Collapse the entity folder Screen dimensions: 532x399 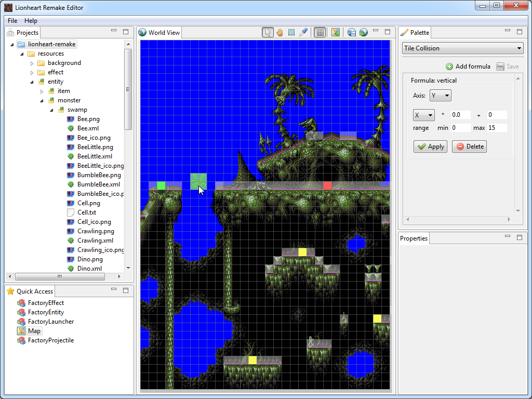(32, 82)
